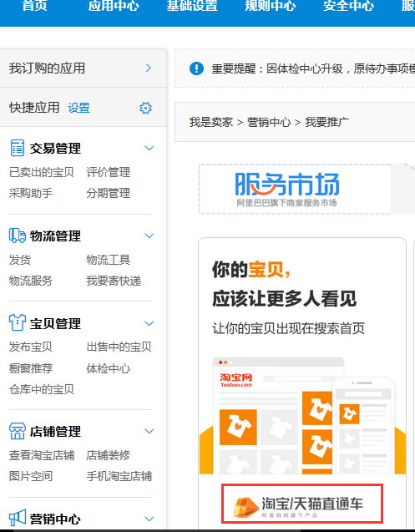Click the 设置 link beside 快捷应用
This screenshot has height=532, width=415.
click(78, 108)
